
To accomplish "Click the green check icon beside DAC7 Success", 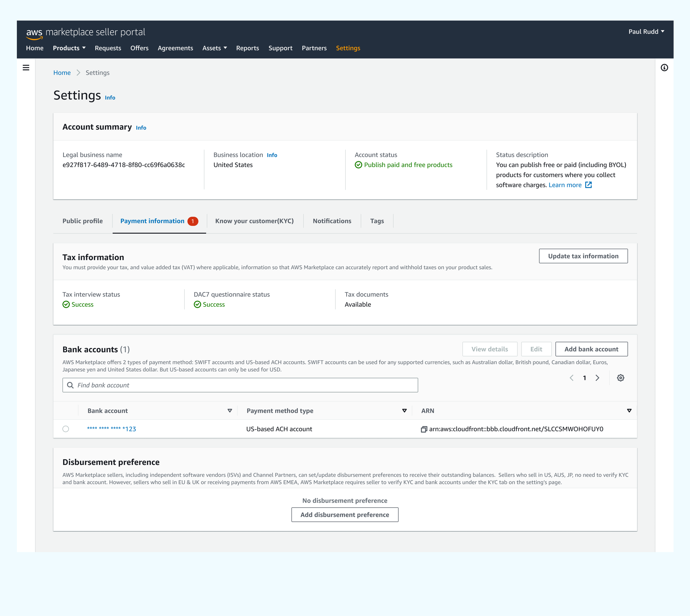I will pyautogui.click(x=197, y=305).
